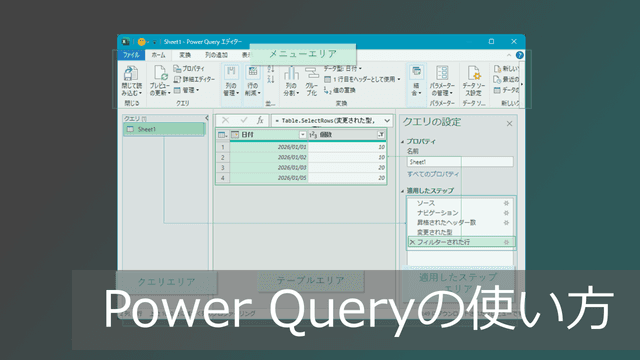Image resolution: width=640 pixels, height=360 pixels.
Task: Open データソース設定 data source settings
Action: tap(473, 81)
